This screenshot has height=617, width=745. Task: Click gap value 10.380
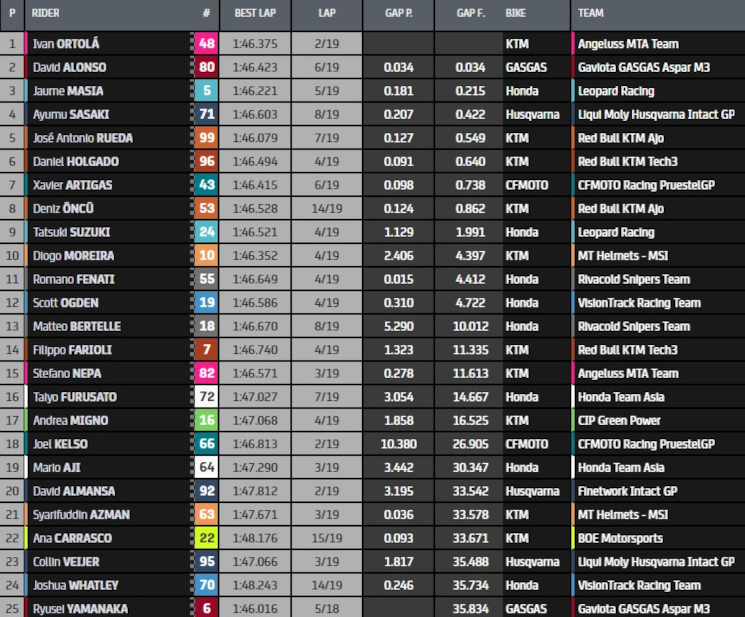[x=399, y=444]
